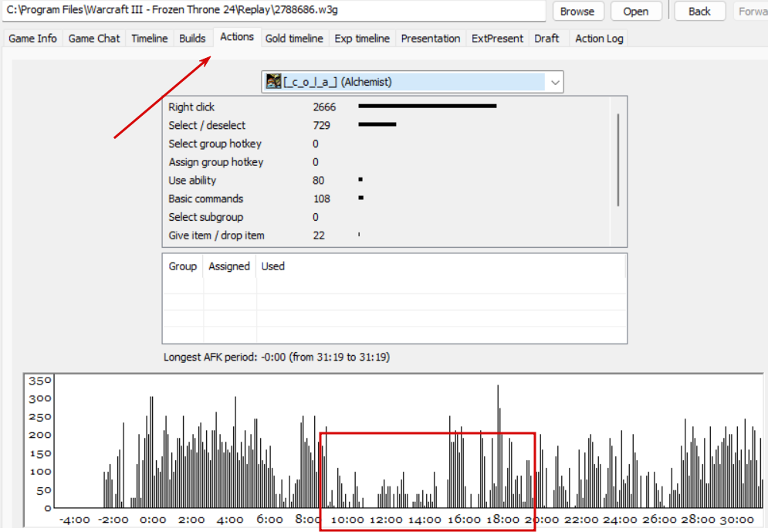768x532 pixels.
Task: Open the Timeline tab
Action: coord(150,38)
